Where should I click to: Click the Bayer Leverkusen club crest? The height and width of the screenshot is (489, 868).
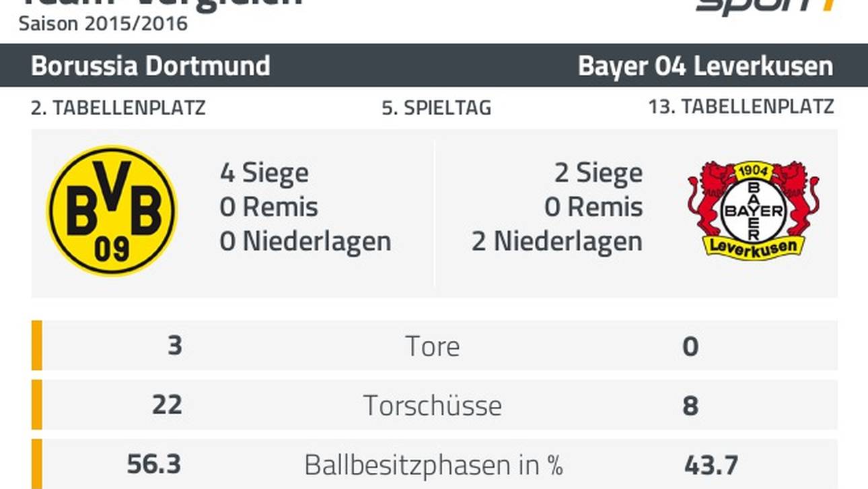coord(753,210)
